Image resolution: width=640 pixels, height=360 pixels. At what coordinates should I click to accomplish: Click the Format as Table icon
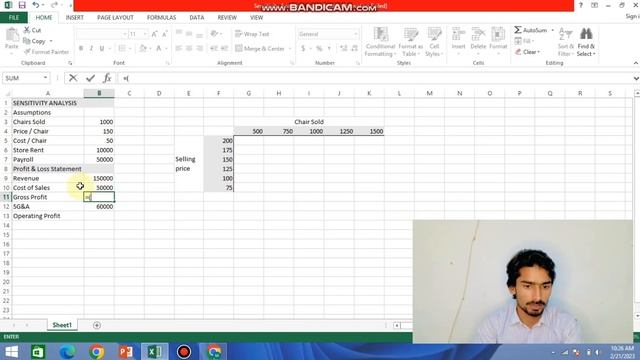pos(411,34)
